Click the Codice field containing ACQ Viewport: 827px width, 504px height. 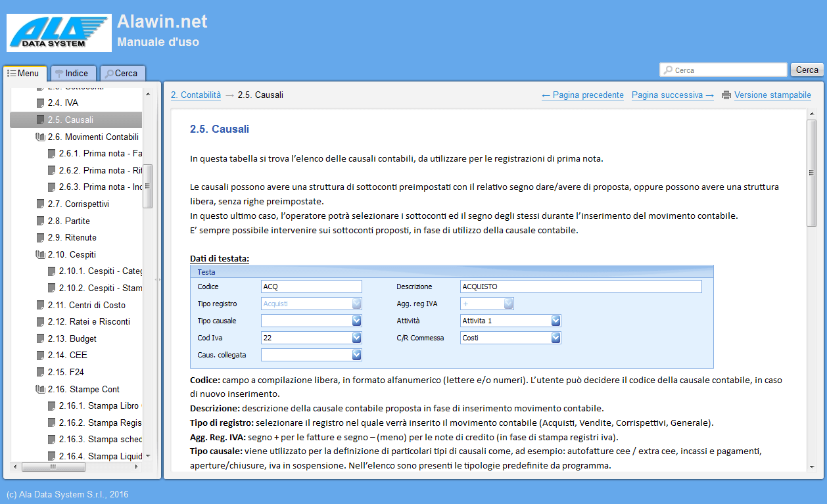click(x=312, y=286)
